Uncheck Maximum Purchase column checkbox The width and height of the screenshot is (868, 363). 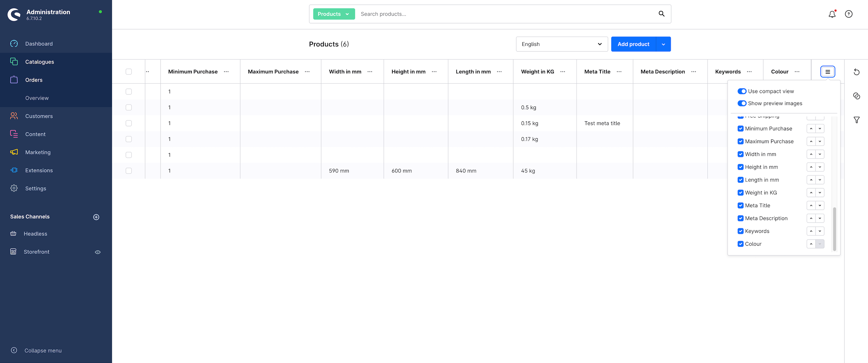click(x=740, y=141)
